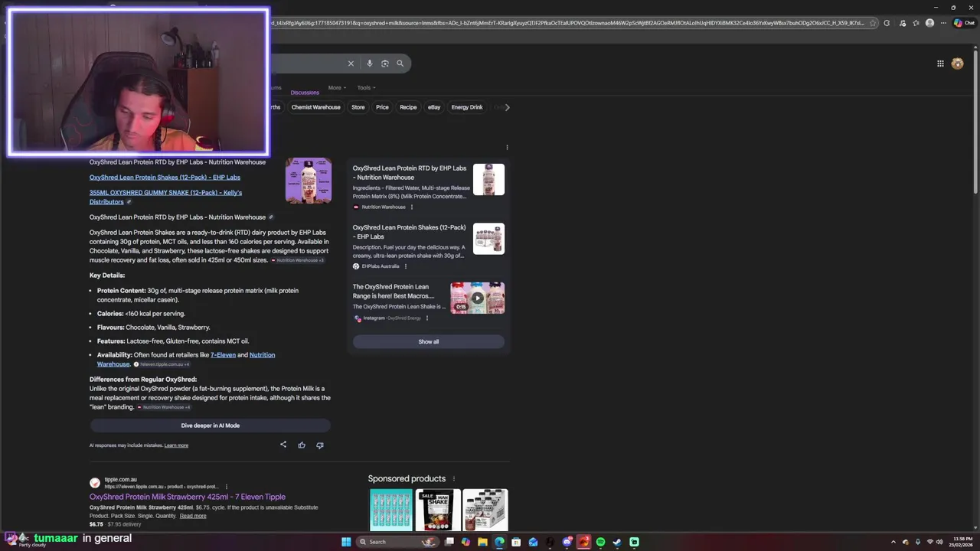
Task: Open search by image camera icon
Action: point(384,64)
